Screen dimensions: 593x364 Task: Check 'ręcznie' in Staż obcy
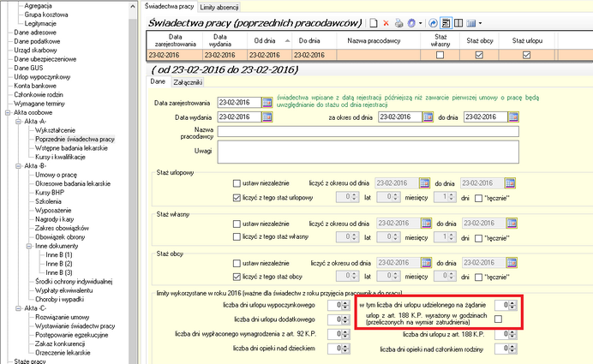pyautogui.click(x=478, y=277)
